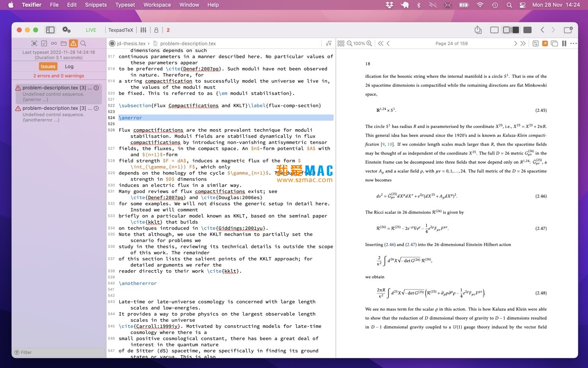Viewport: 588px width, 368px height.
Task: Click the square-root math preview icon
Action: (x=329, y=43)
